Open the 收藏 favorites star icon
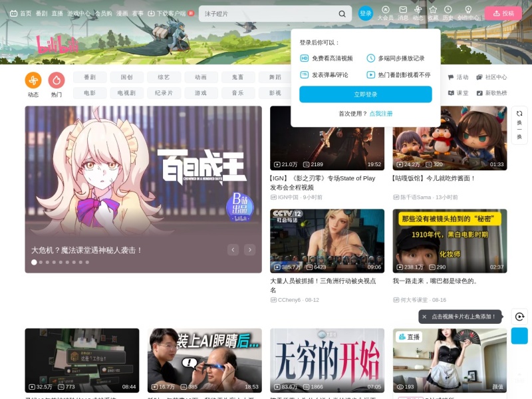The image size is (532, 399). point(433,13)
